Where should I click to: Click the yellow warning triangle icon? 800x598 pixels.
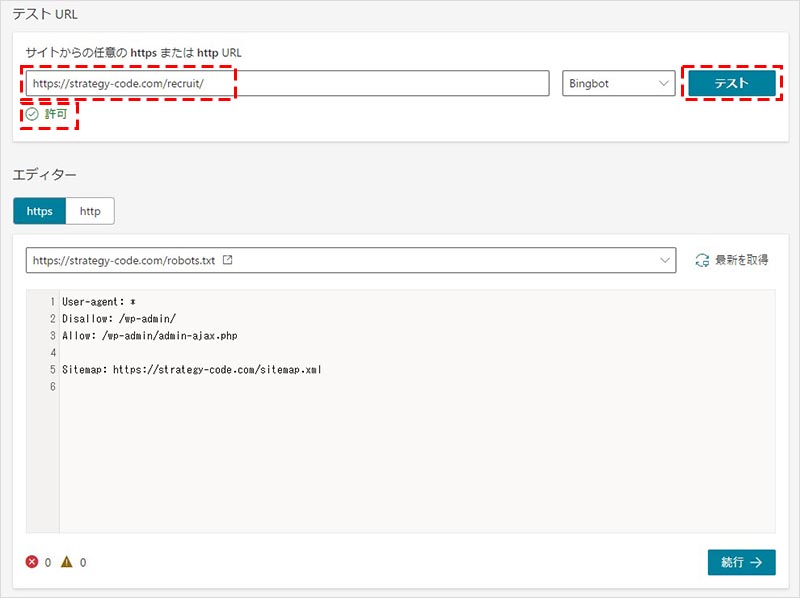pos(66,562)
